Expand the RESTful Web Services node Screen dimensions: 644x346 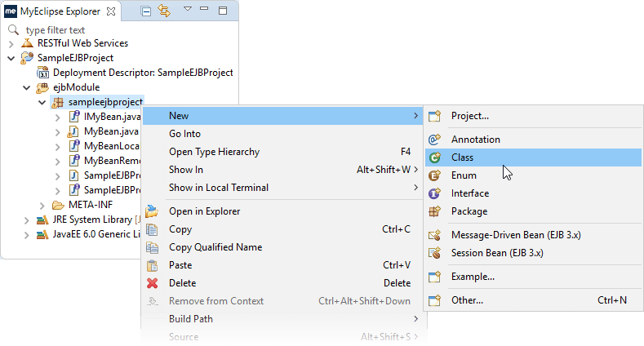tap(11, 43)
